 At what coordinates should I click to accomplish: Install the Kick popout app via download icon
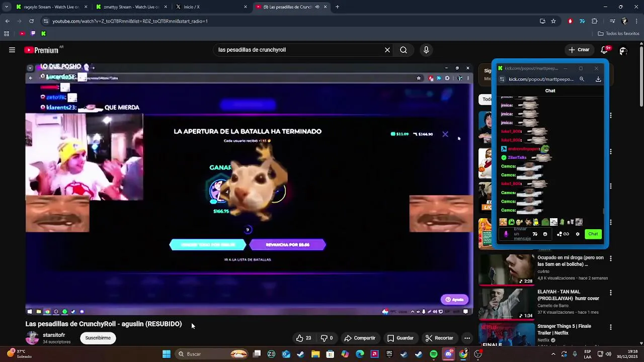coord(598,79)
